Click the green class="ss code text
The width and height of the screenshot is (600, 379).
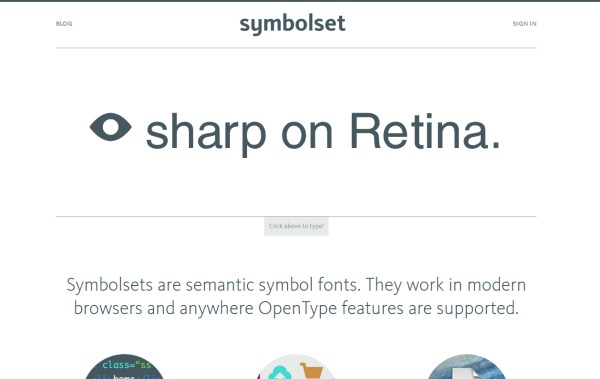click(x=127, y=365)
